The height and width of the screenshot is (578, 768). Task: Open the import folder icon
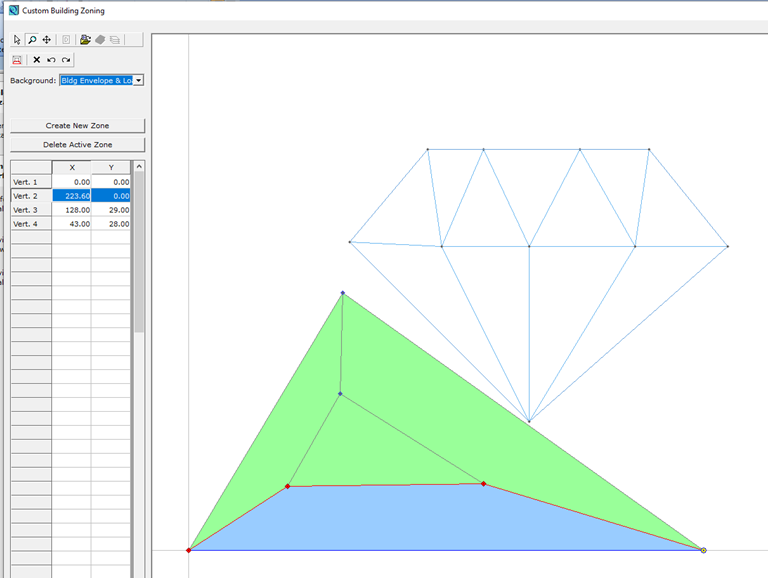[x=85, y=40]
